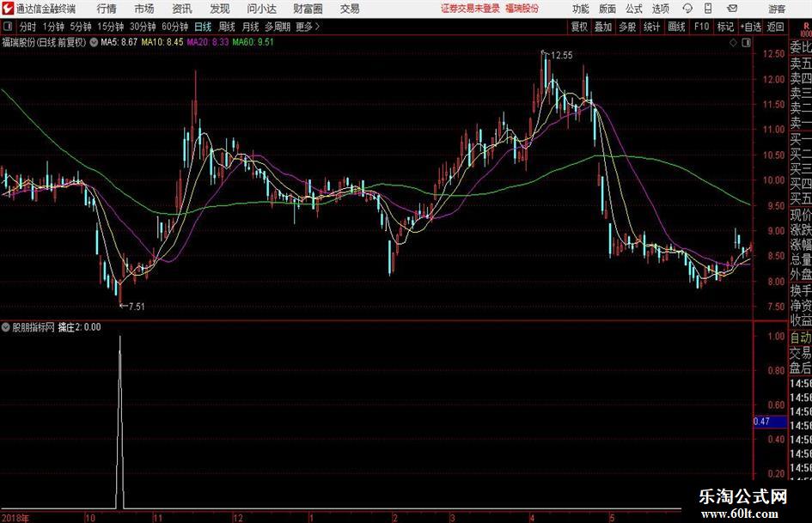Switch to the 30分钟 period tab

point(143,27)
